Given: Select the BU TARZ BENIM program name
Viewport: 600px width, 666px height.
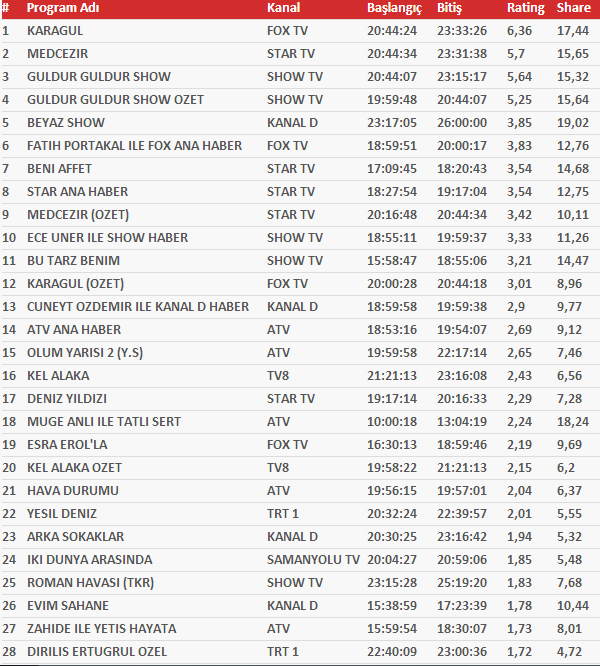Looking at the screenshot, I should click(x=73, y=260).
